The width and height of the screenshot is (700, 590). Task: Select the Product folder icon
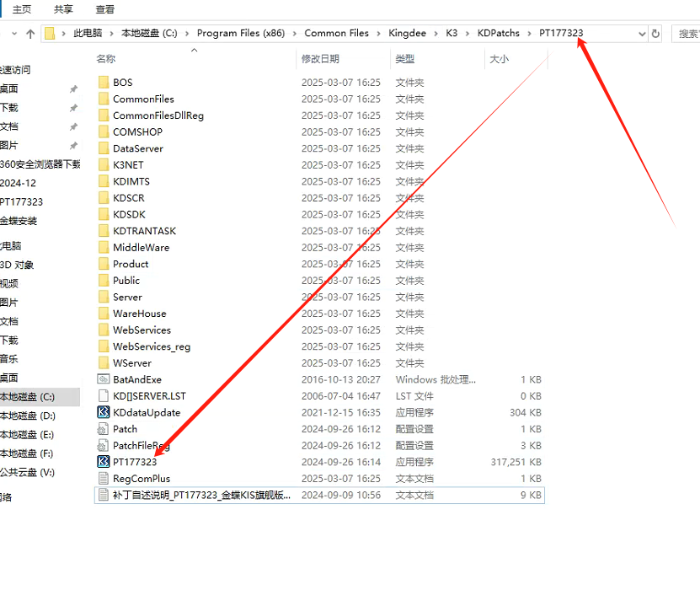pos(104,264)
